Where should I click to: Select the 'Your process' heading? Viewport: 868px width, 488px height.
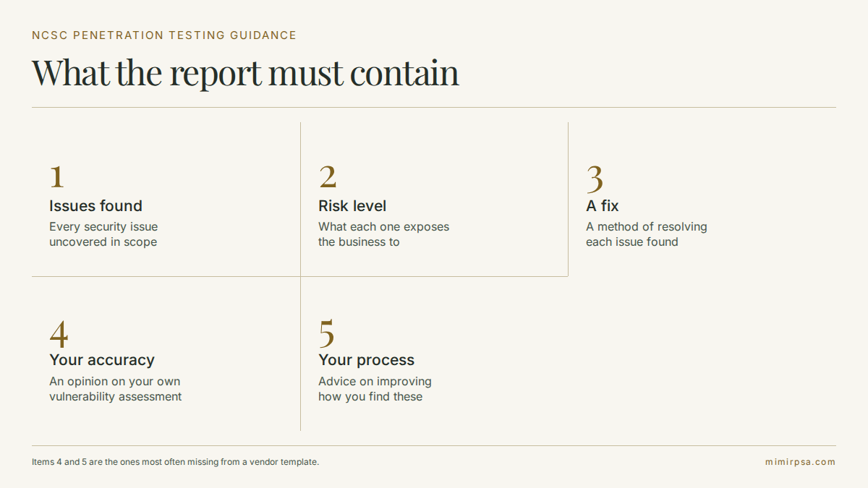pos(367,360)
